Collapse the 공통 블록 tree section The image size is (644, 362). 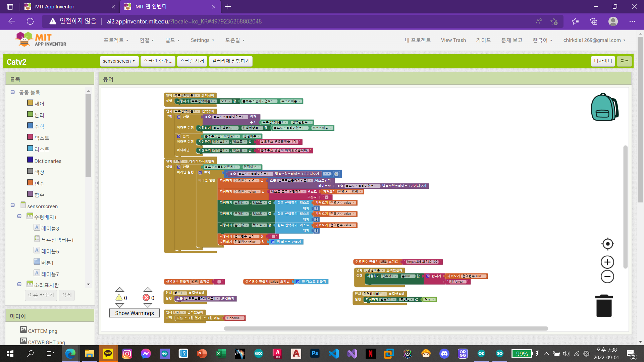point(12,92)
